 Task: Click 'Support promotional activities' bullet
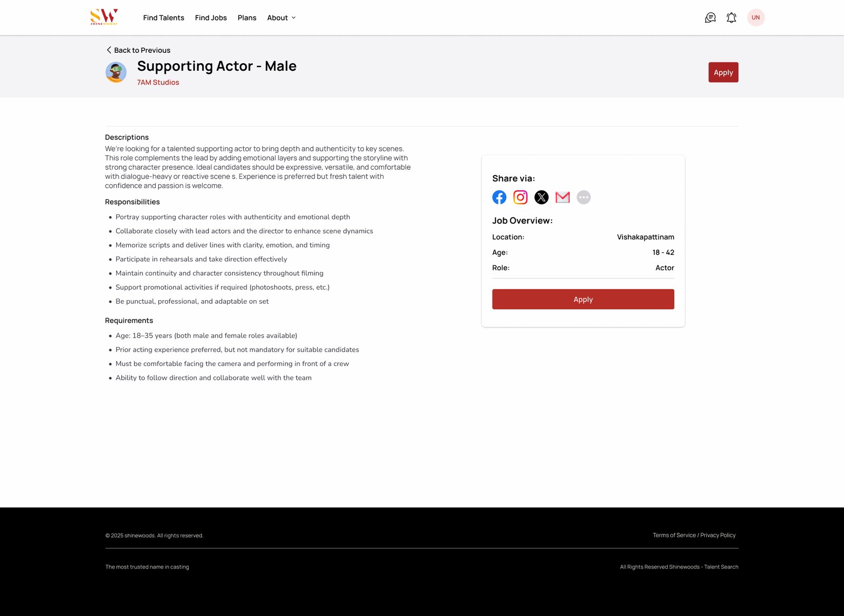223,287
